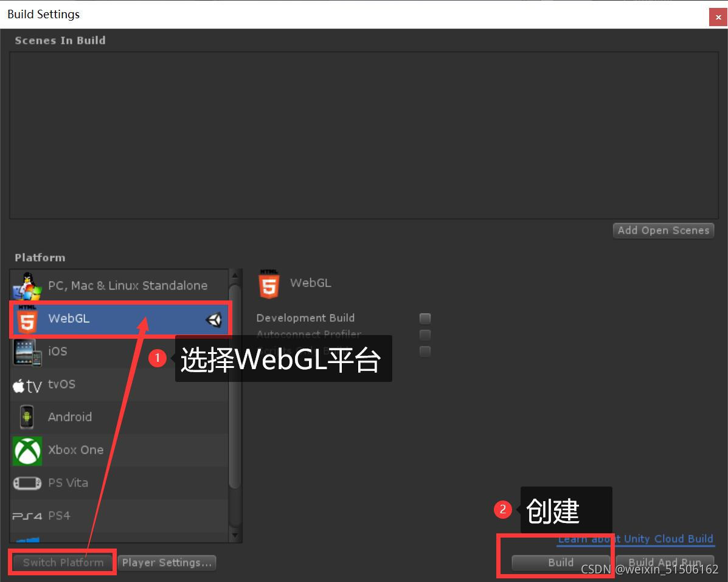Screen dimensions: 728x582
Task: Enable the Development Build checkbox
Action: pos(425,319)
